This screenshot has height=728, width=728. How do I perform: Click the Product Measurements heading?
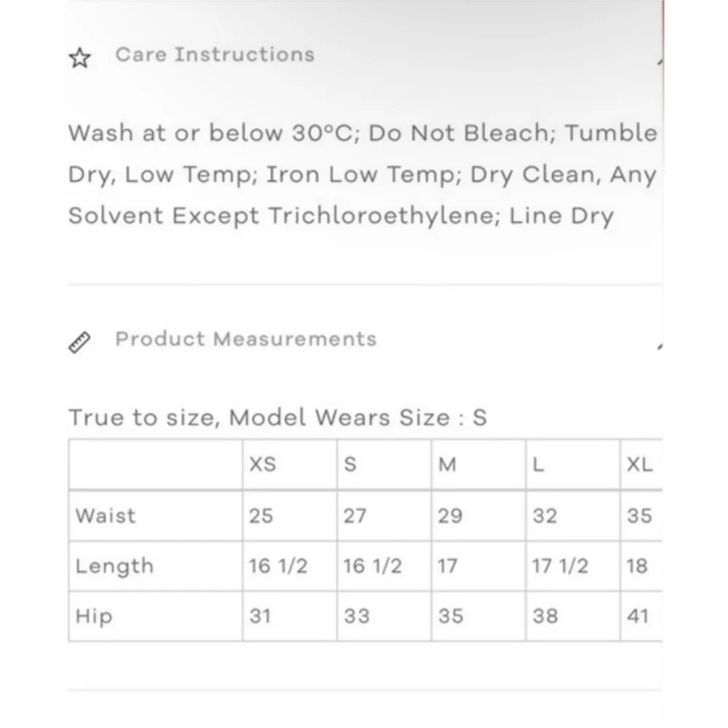pyautogui.click(x=245, y=339)
